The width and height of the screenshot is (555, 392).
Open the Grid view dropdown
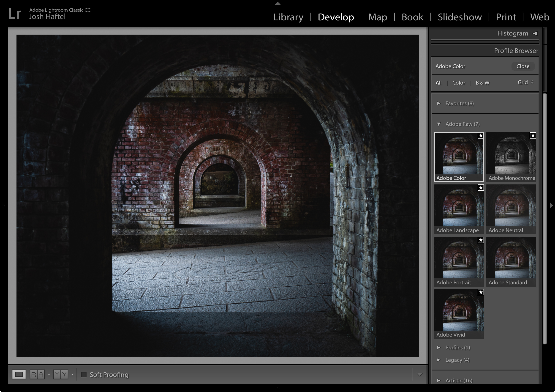pyautogui.click(x=525, y=82)
